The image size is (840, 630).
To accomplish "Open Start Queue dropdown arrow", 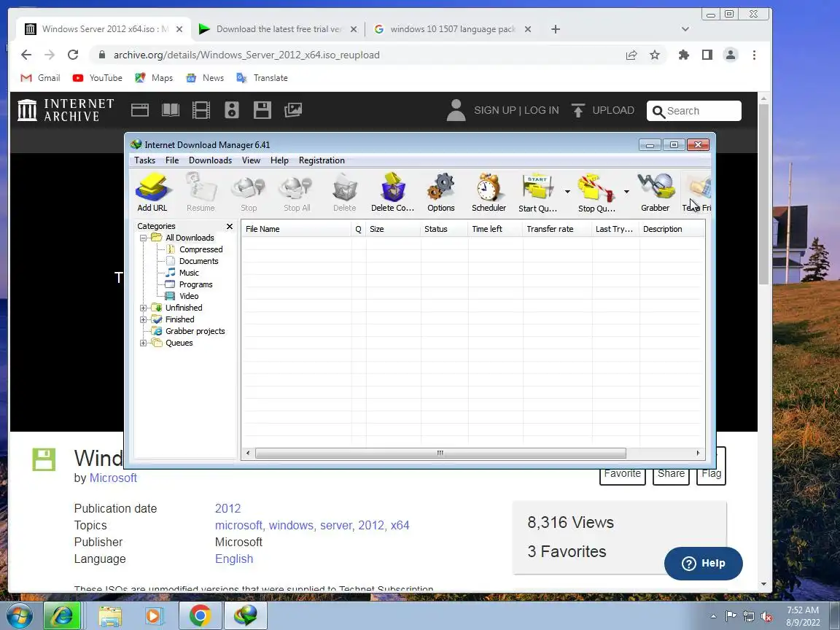I will click(x=567, y=191).
